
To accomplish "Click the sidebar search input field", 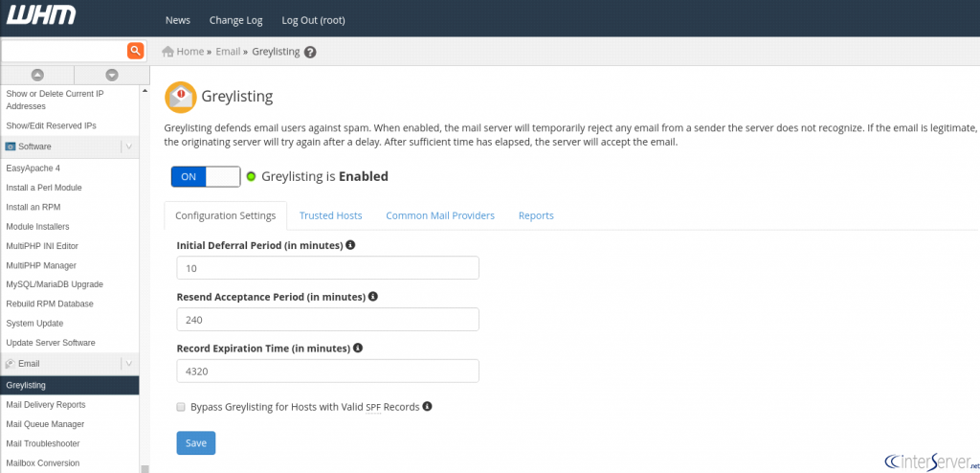I will point(64,51).
